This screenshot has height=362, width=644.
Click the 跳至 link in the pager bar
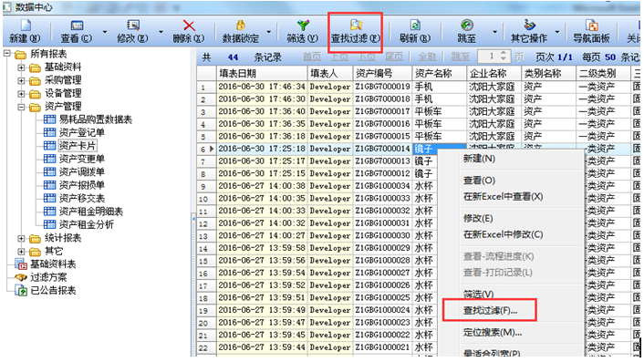point(460,57)
